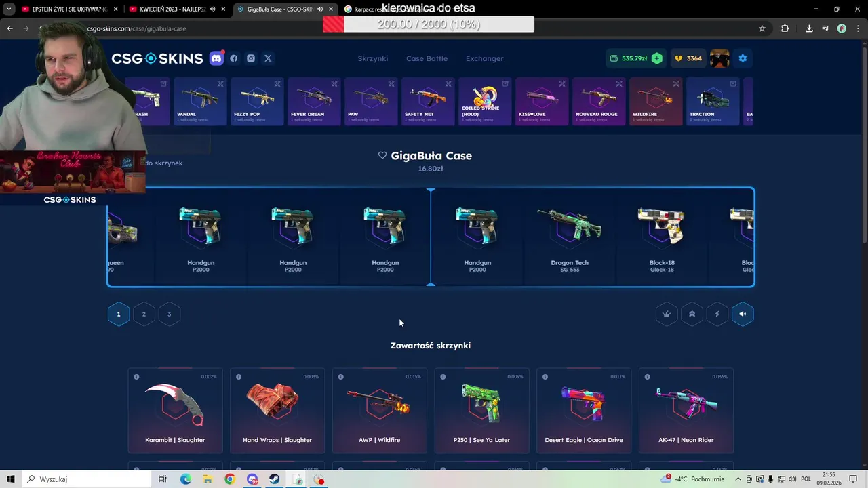Select 1 case to open
The height and width of the screenshot is (488, 868).
119,314
